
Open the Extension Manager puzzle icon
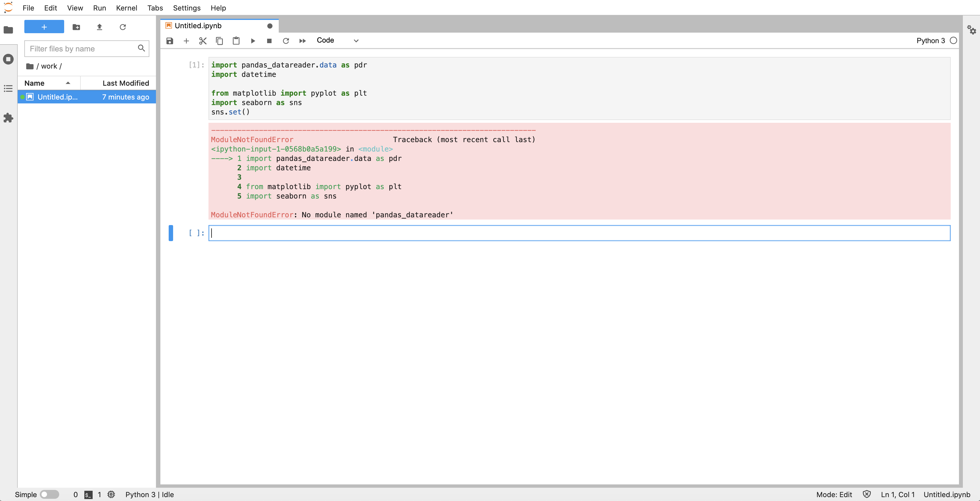(x=8, y=118)
